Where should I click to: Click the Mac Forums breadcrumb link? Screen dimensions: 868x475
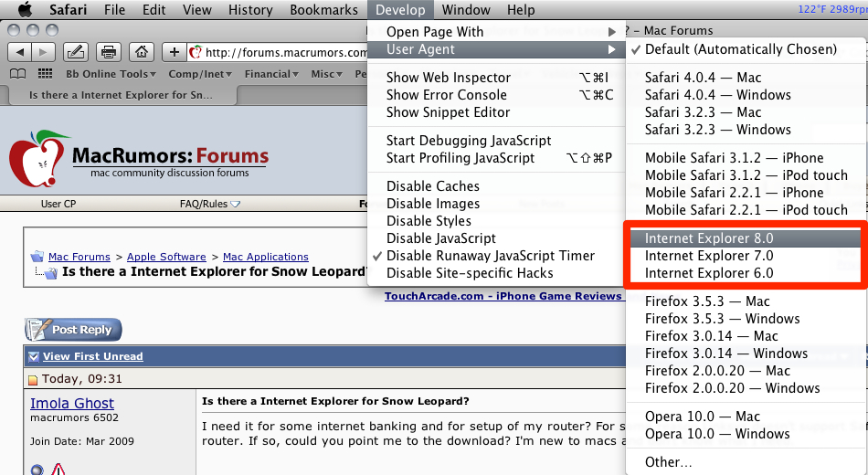(x=79, y=257)
